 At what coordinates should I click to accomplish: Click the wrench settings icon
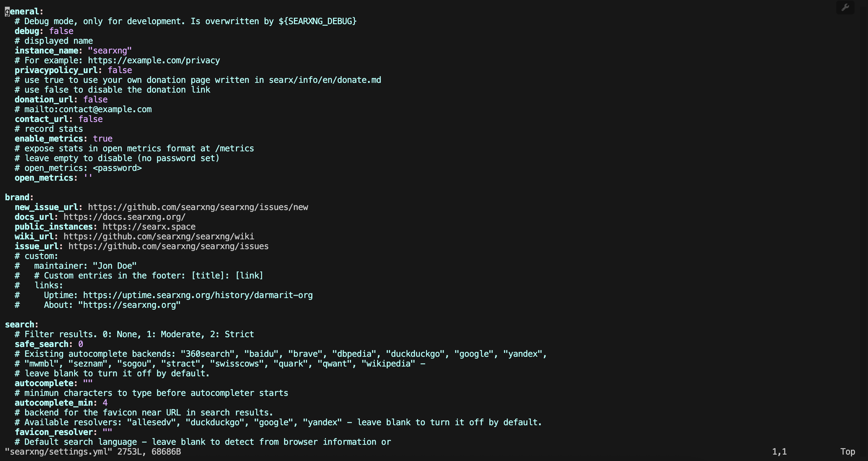[x=845, y=7]
